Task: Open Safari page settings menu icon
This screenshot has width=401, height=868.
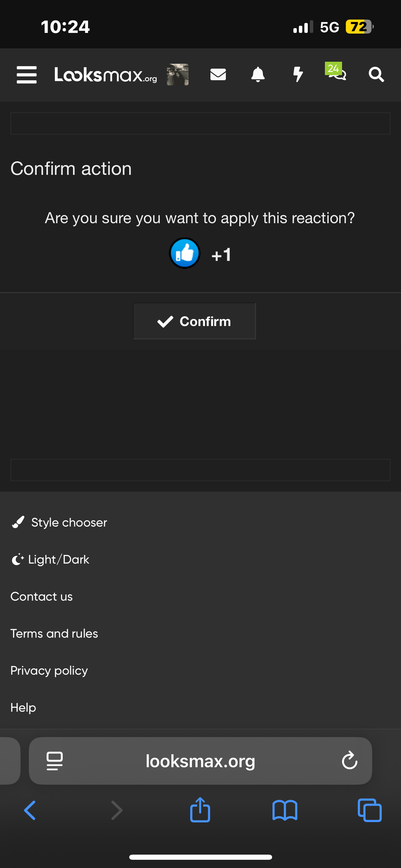Action: (54, 761)
